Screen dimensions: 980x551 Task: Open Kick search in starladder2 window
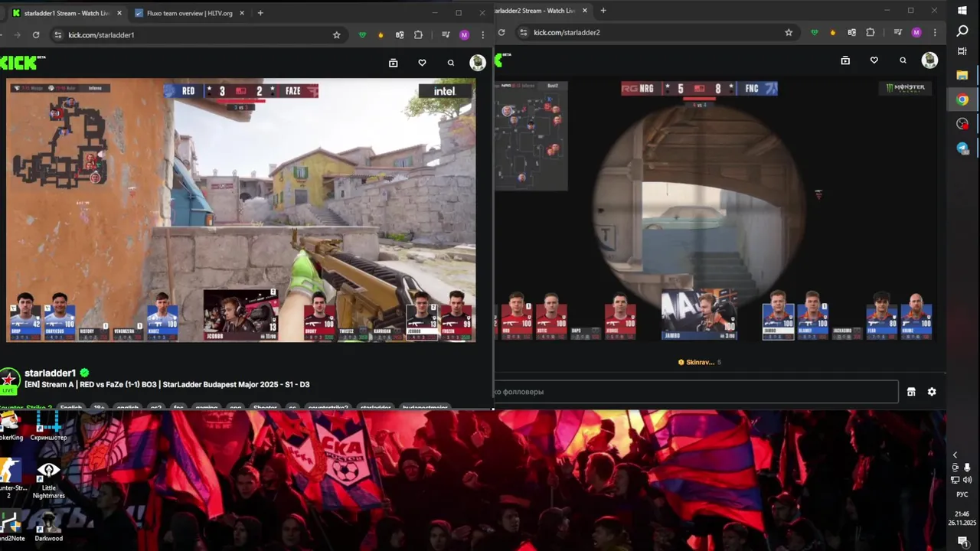click(903, 60)
